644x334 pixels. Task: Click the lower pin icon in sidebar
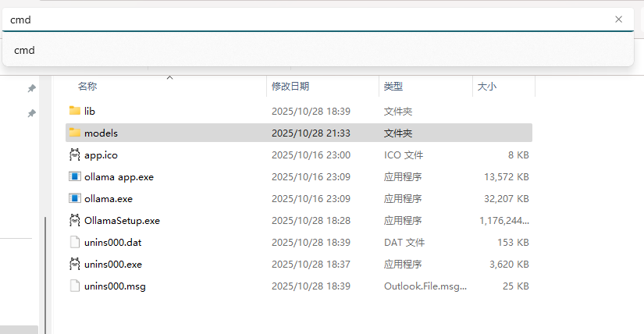click(x=32, y=113)
